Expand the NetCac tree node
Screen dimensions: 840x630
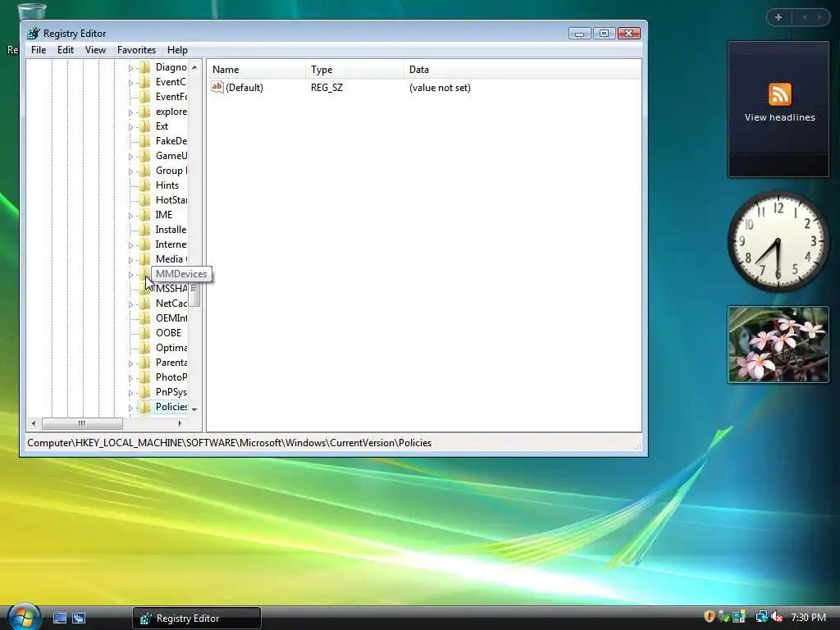tap(130, 304)
